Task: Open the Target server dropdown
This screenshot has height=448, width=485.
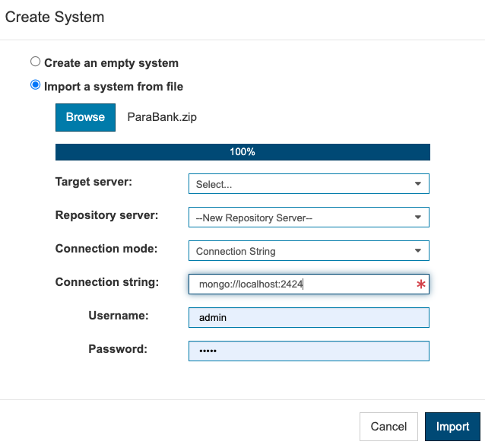Action: click(x=309, y=184)
